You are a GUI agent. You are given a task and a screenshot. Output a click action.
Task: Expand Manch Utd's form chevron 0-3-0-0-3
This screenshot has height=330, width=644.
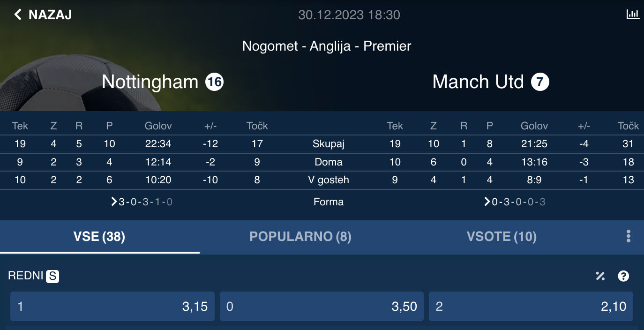click(488, 202)
